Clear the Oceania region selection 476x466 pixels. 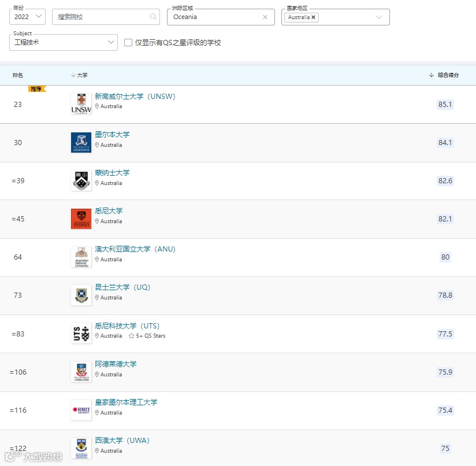pos(265,17)
